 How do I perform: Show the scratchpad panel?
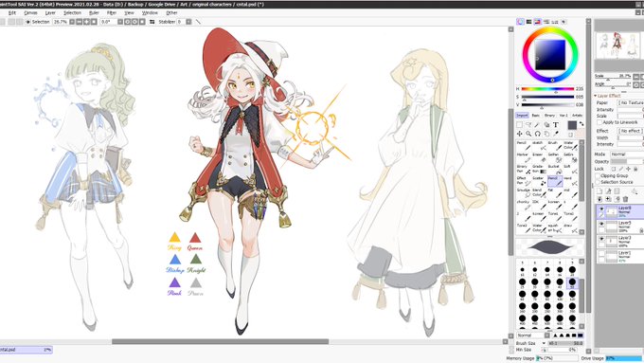click(563, 22)
